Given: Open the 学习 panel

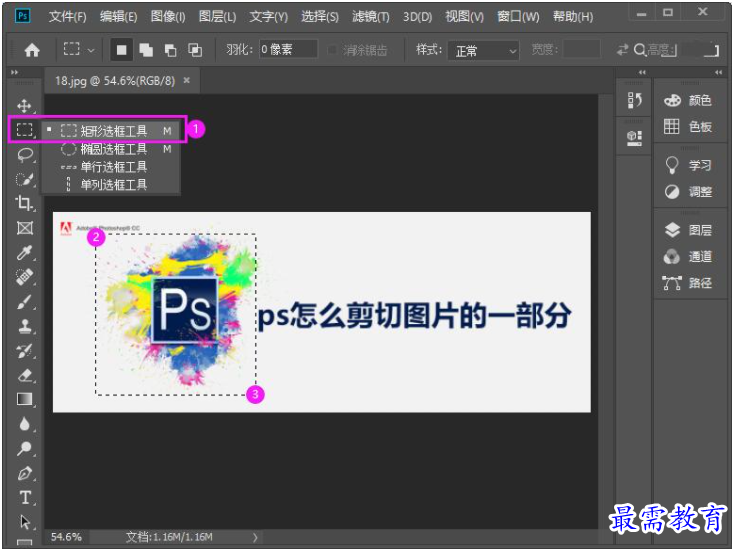Looking at the screenshot, I should pyautogui.click(x=688, y=165).
